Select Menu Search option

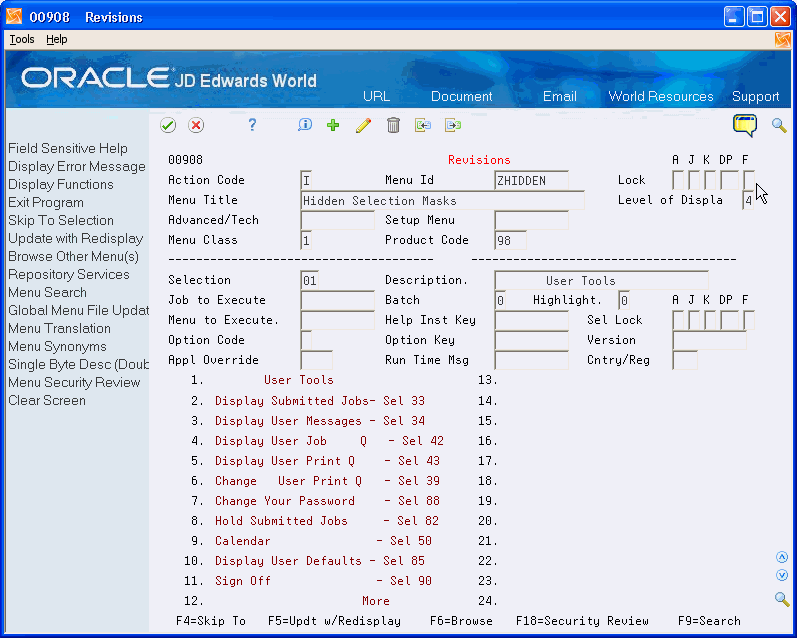(47, 293)
